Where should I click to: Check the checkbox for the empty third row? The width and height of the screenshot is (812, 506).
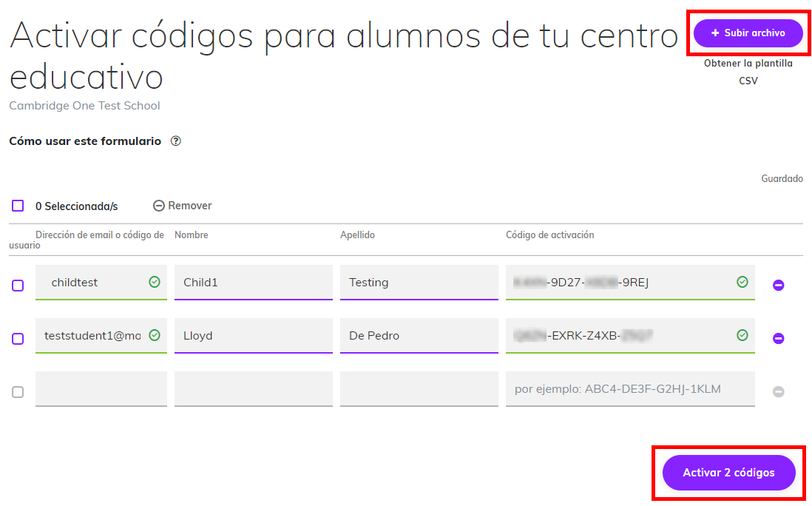point(18,392)
